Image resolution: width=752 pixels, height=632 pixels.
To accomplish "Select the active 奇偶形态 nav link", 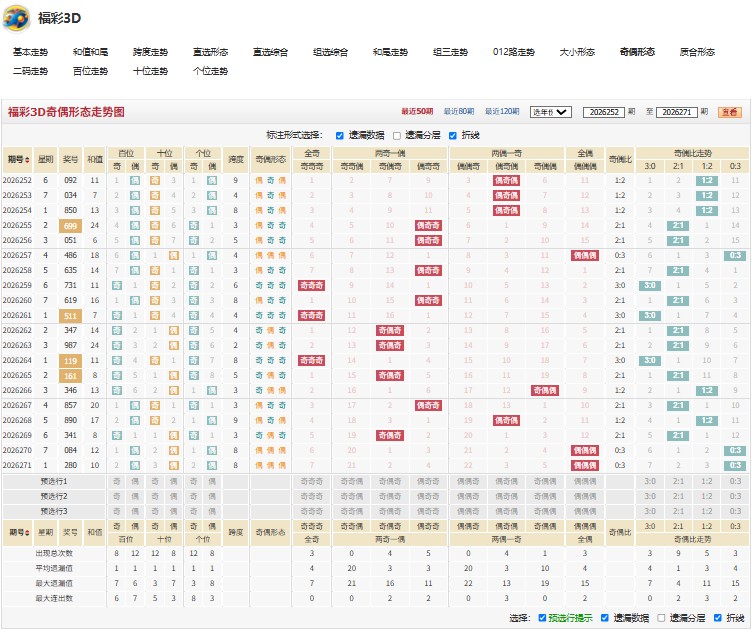I will click(x=637, y=52).
